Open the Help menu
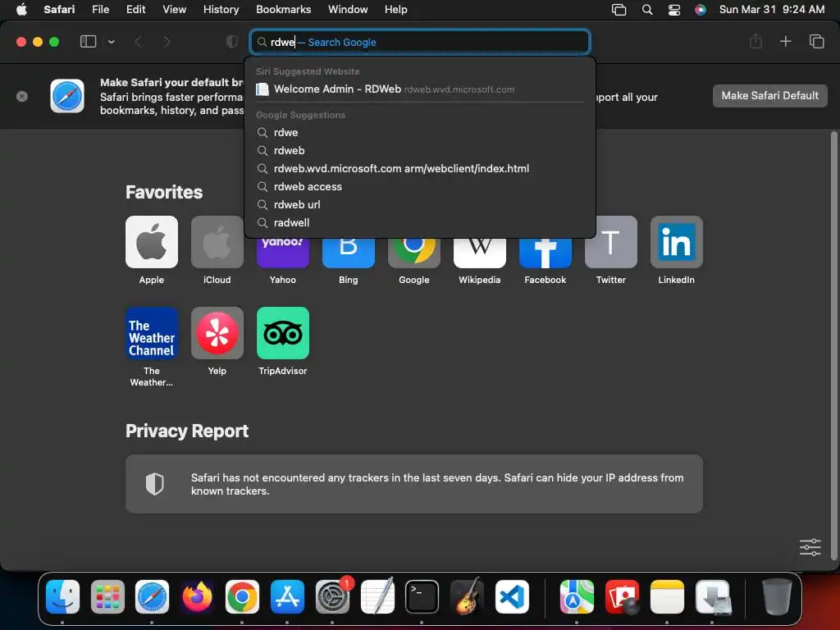Viewport: 840px width, 630px height. pyautogui.click(x=395, y=9)
